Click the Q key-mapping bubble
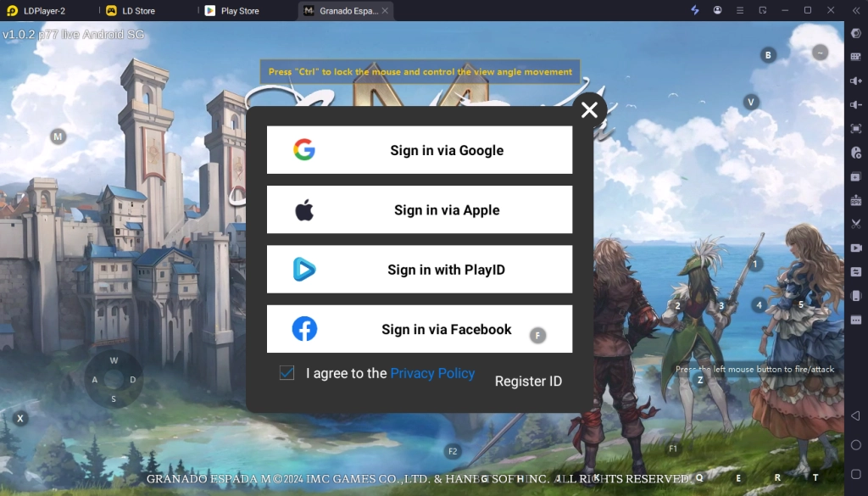 [699, 477]
